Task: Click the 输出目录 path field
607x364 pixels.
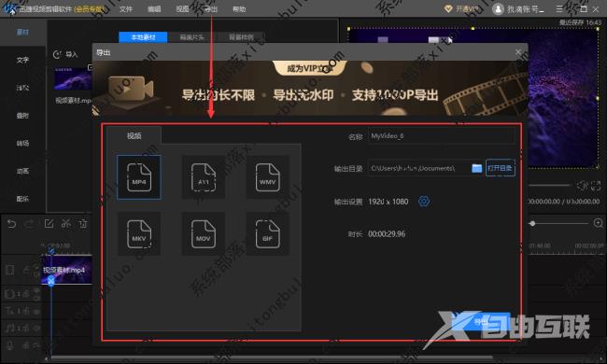Action: click(x=419, y=168)
